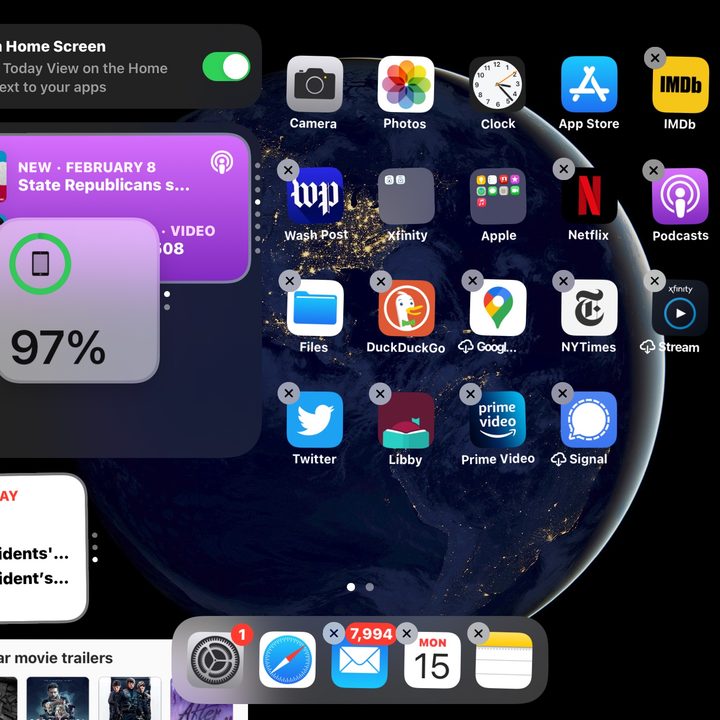Viewport: 720px width, 720px height.
Task: Remove Signal via its X badge
Action: point(562,393)
